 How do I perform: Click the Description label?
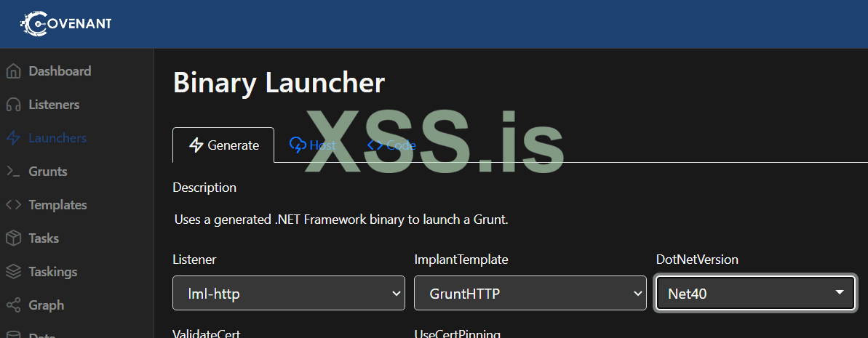click(x=204, y=188)
